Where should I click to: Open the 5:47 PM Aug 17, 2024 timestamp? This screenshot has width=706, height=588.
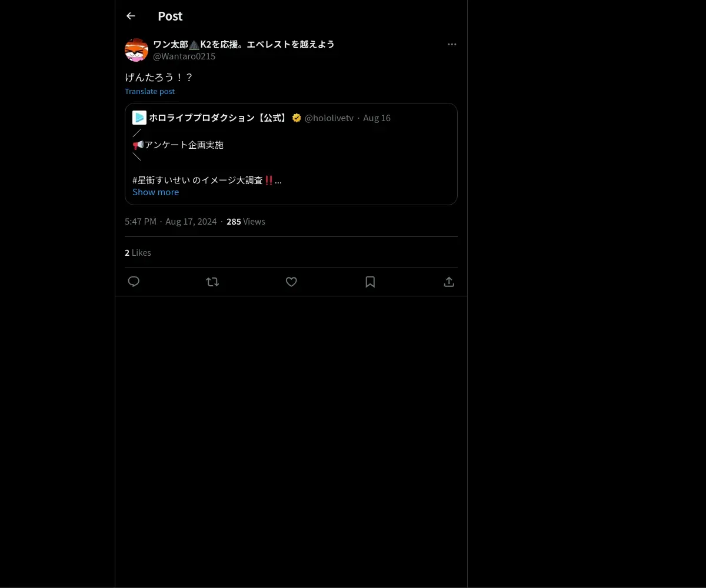pos(171,222)
